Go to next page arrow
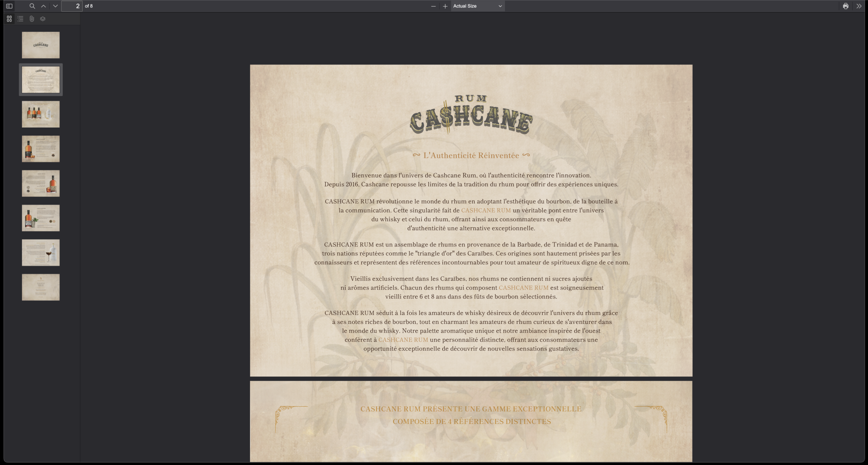868x465 pixels. point(55,6)
